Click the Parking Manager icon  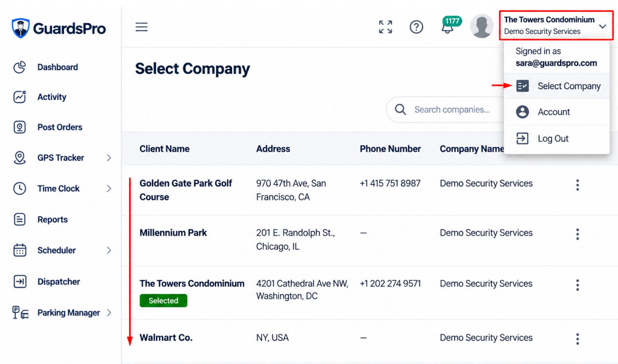(20, 313)
